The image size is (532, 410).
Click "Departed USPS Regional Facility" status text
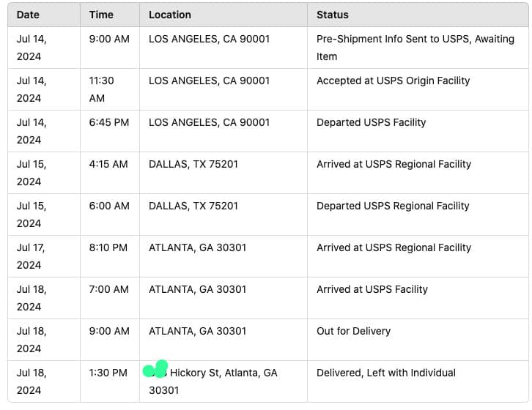(393, 206)
